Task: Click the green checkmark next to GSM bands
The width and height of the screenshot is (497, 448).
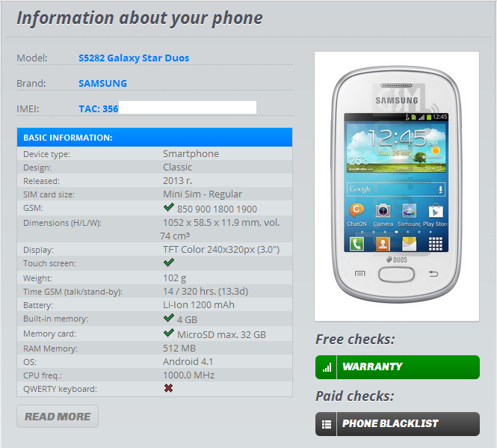Action: [169, 207]
